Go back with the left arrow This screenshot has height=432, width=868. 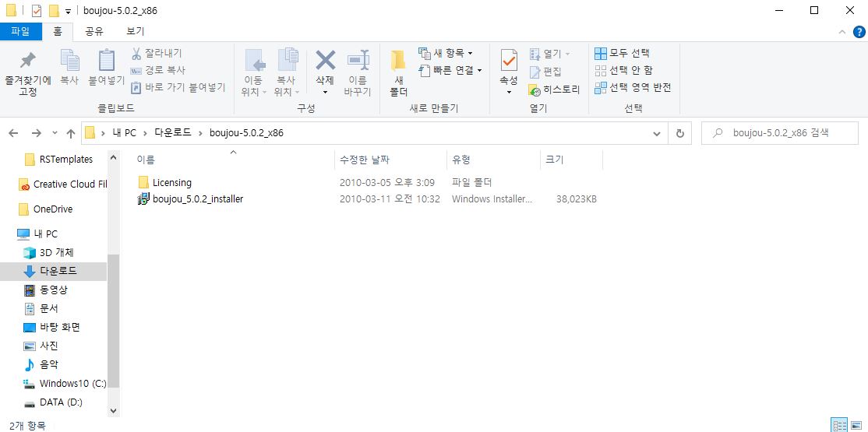pos(13,133)
